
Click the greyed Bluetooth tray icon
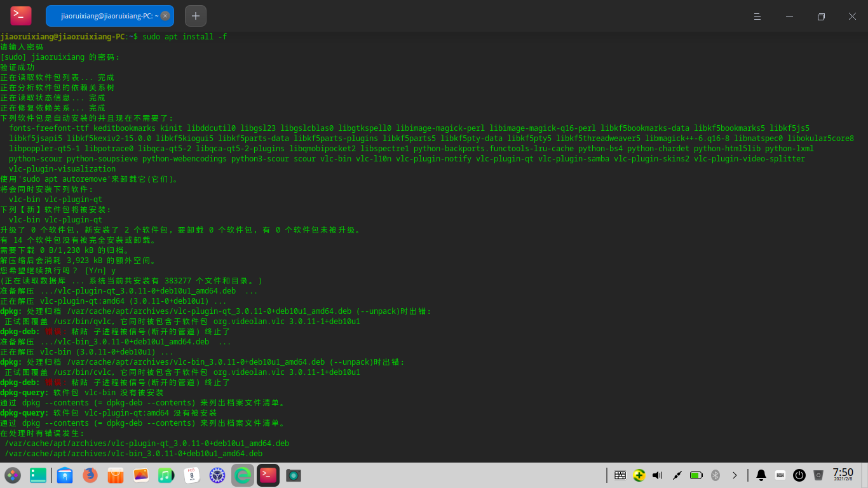pos(715,475)
